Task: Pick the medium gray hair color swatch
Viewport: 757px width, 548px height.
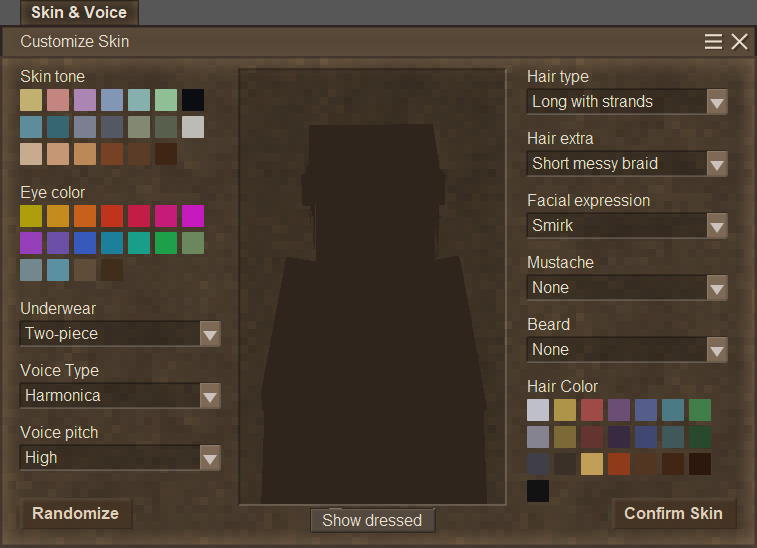Action: pyautogui.click(x=538, y=437)
